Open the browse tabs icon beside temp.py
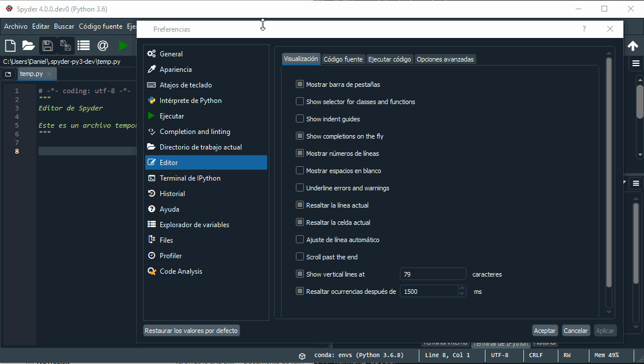This screenshot has width=644, height=364. click(8, 74)
